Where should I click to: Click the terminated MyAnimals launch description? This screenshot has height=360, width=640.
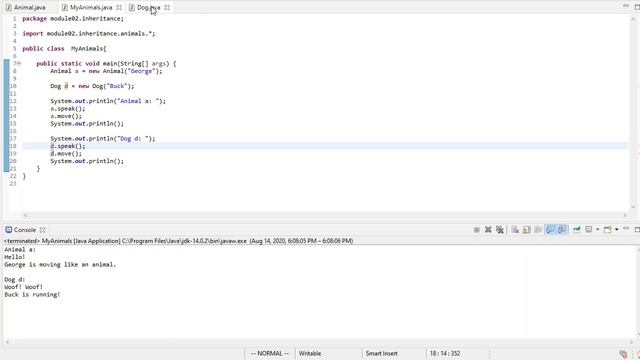pyautogui.click(x=178, y=241)
